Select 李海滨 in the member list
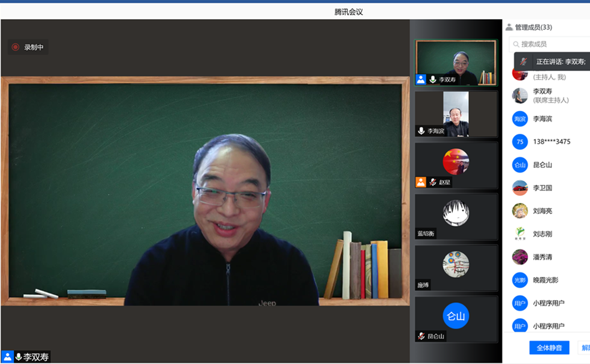 (542, 119)
